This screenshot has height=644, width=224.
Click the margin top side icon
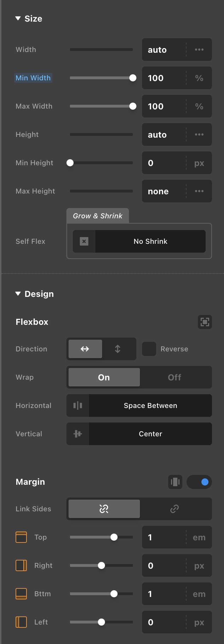pos(21,537)
